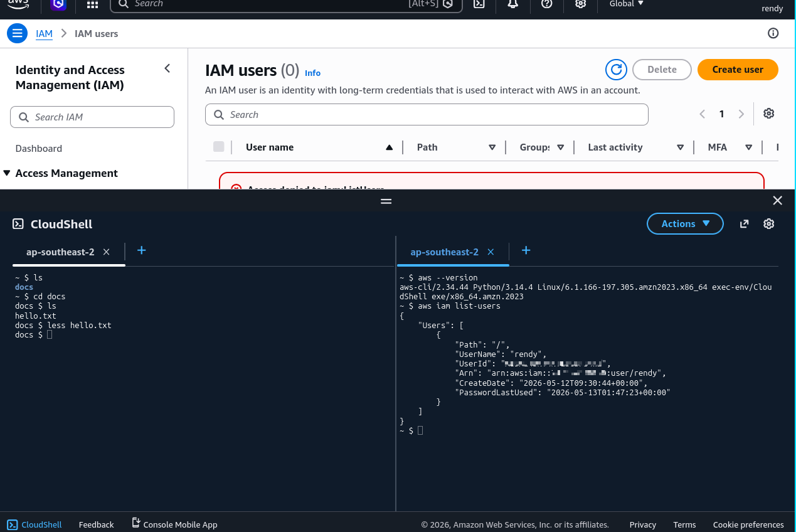Close the left ap-southeast-2 tab
The image size is (796, 532).
coord(107,252)
